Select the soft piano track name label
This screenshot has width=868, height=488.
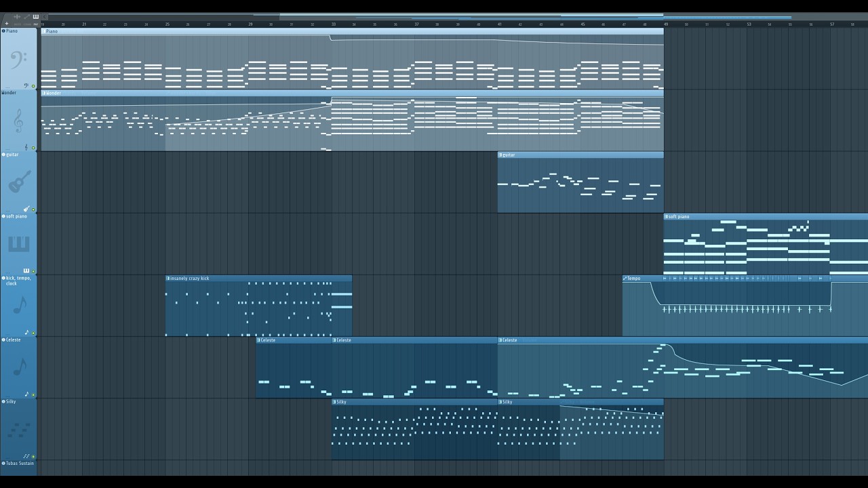tap(16, 216)
